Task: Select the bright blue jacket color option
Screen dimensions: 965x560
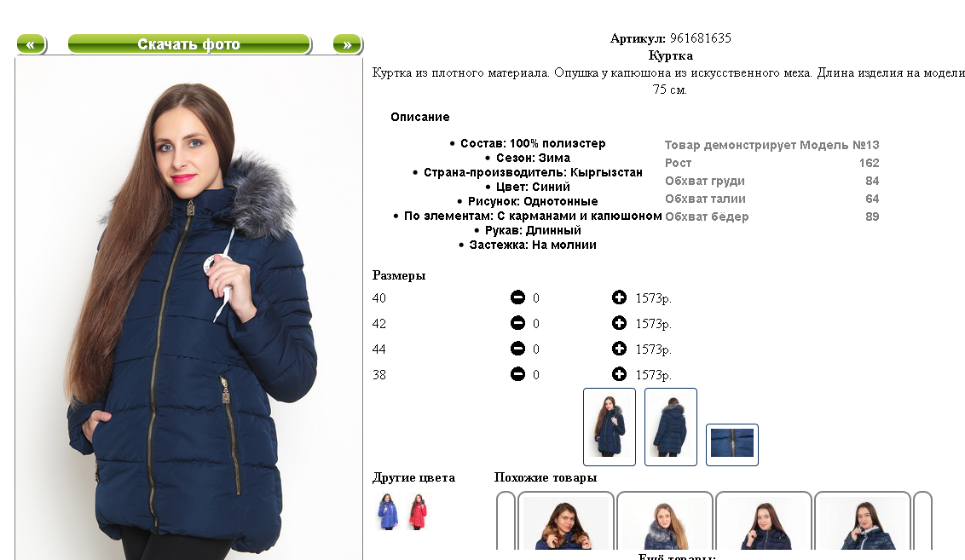Action: click(388, 511)
